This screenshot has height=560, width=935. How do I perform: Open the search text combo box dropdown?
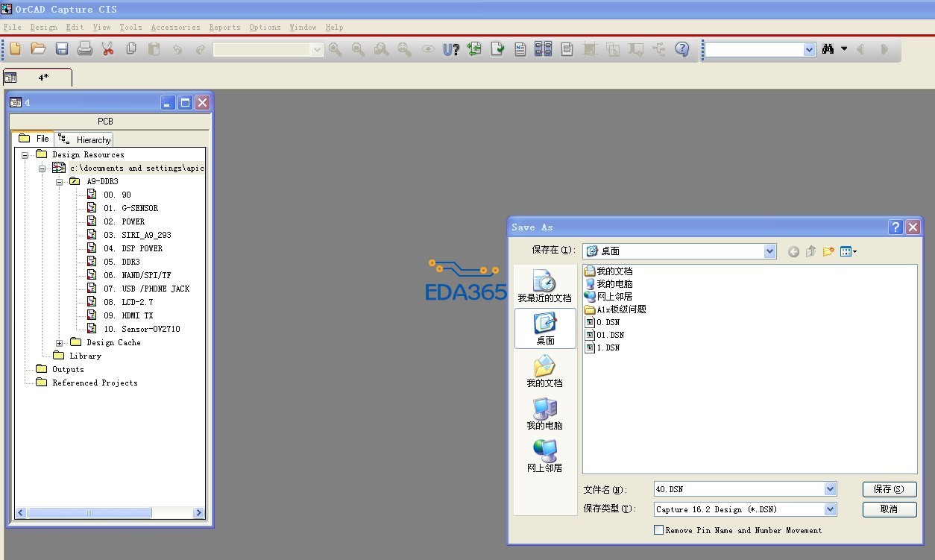point(810,49)
